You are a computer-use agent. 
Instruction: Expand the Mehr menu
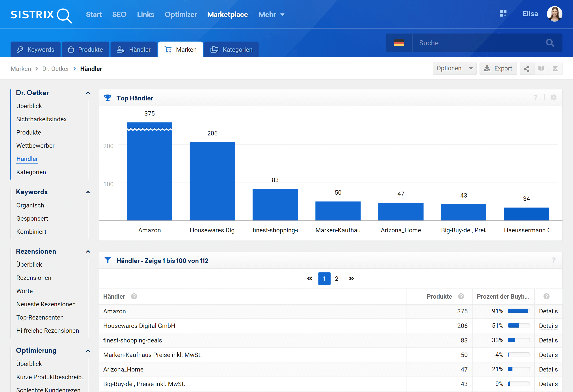click(x=272, y=15)
